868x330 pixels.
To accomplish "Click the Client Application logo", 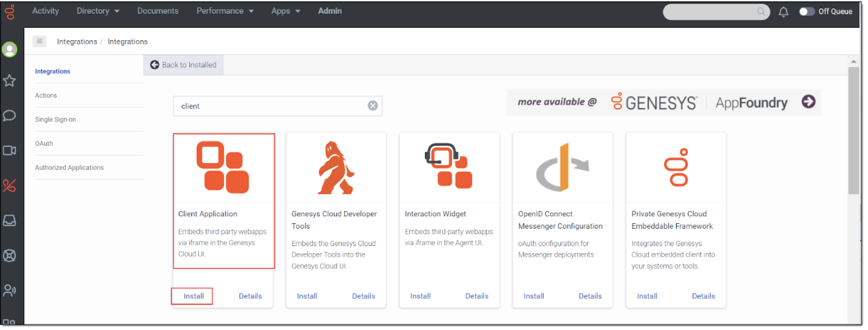I will 223,166.
